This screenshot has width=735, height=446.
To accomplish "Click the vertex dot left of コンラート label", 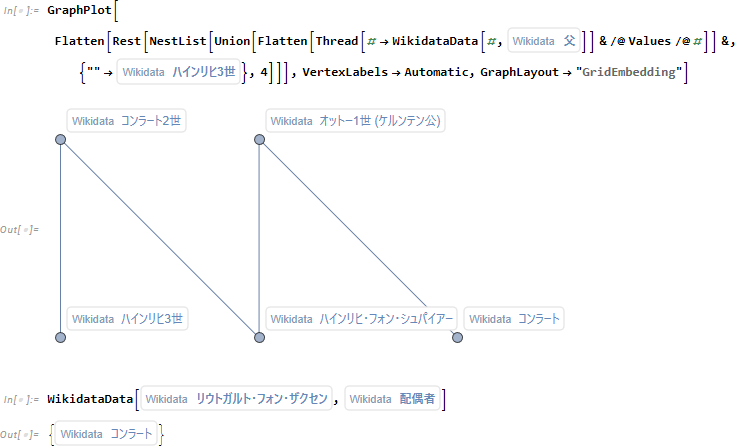I will coord(457,338).
